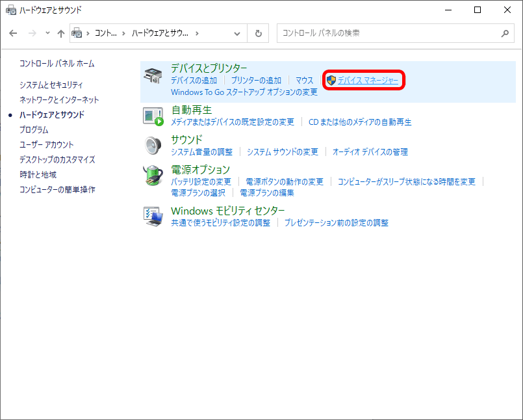
Task: Open the デバイスとプリンター category icon
Action: (153, 76)
